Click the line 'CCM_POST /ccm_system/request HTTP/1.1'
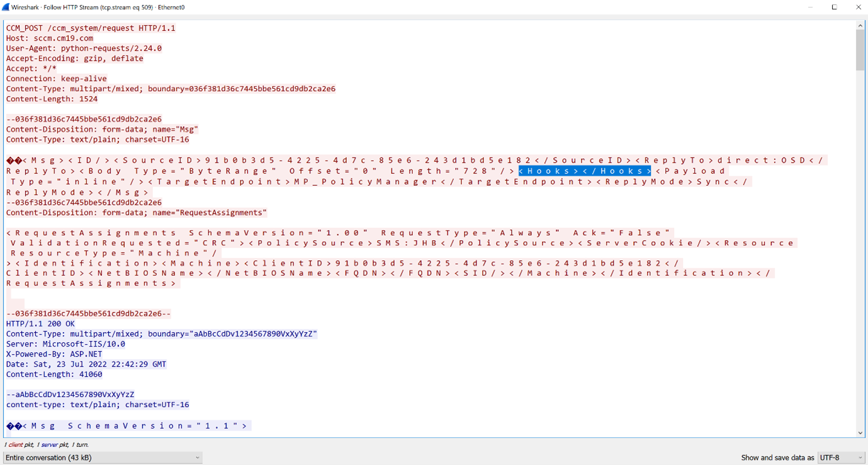Screen dimensions: 868x465 91,28
